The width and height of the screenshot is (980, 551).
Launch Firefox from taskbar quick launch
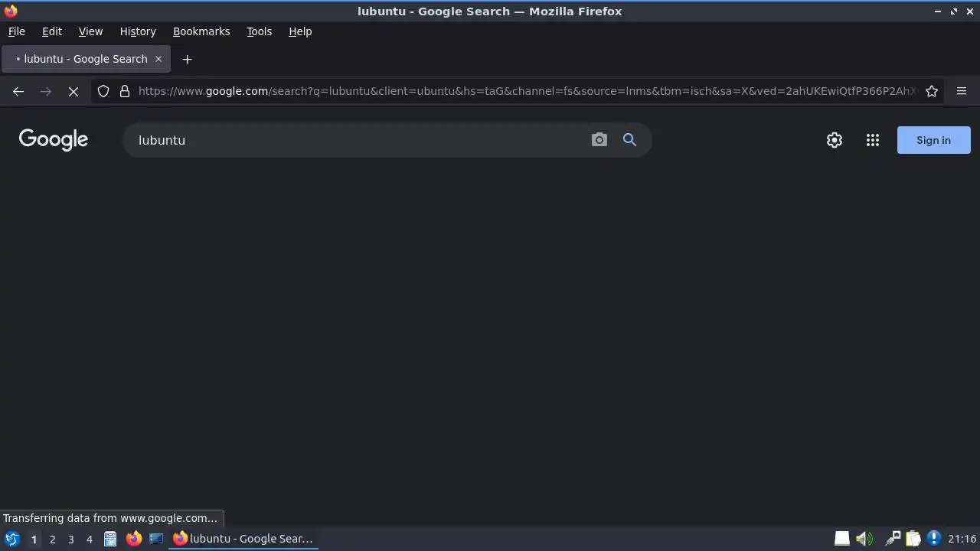[x=134, y=539]
